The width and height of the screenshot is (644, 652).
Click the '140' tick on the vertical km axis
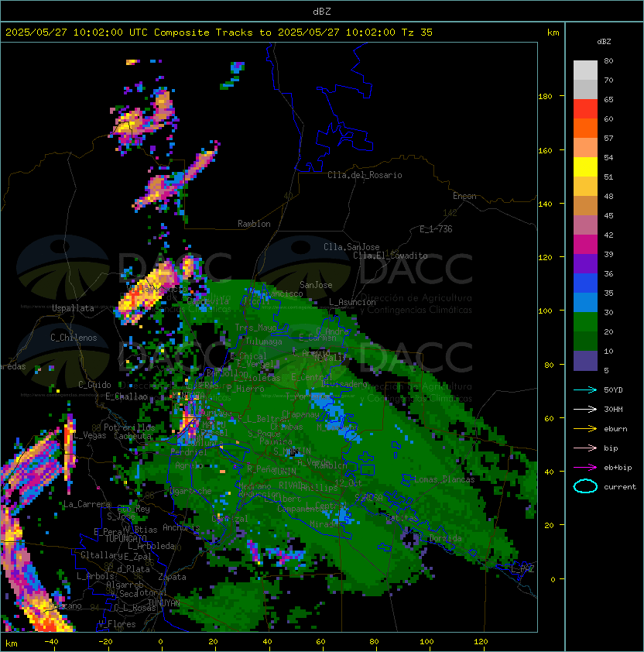[545, 204]
